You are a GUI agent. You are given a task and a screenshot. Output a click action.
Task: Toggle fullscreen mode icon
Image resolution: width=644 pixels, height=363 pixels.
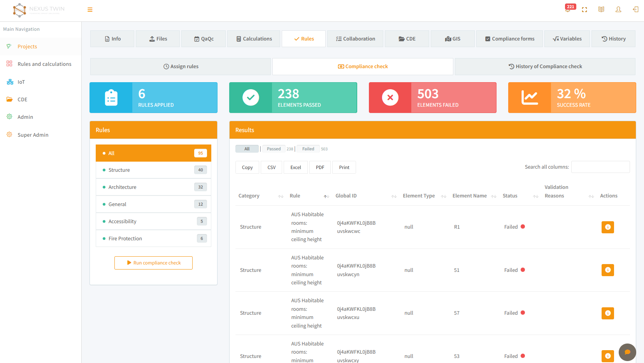click(584, 10)
